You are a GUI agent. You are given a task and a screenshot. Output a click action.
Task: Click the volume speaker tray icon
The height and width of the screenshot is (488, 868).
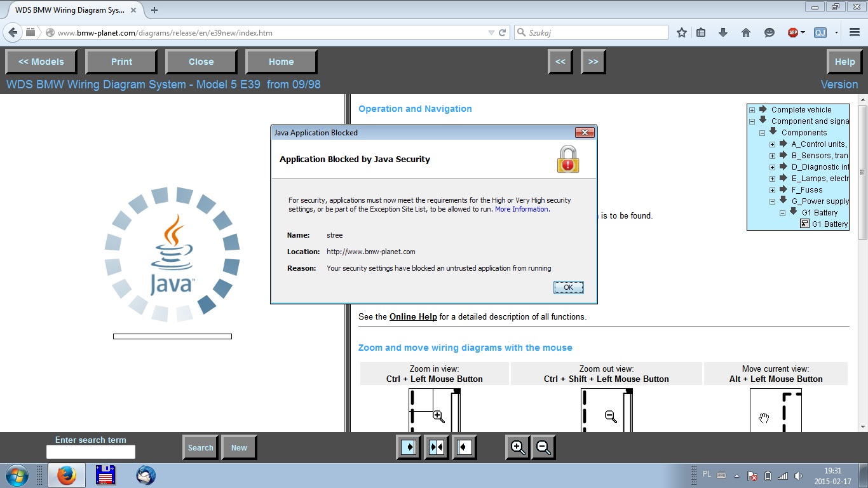[x=798, y=475]
